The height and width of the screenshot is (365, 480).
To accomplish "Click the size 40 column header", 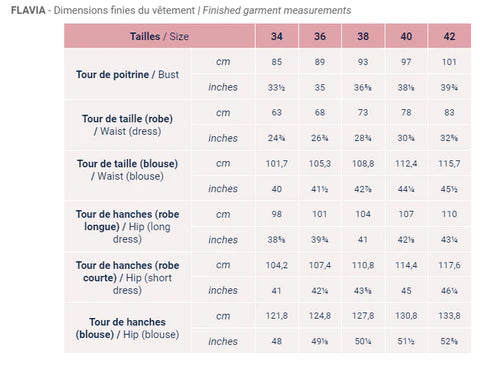I will [406, 36].
